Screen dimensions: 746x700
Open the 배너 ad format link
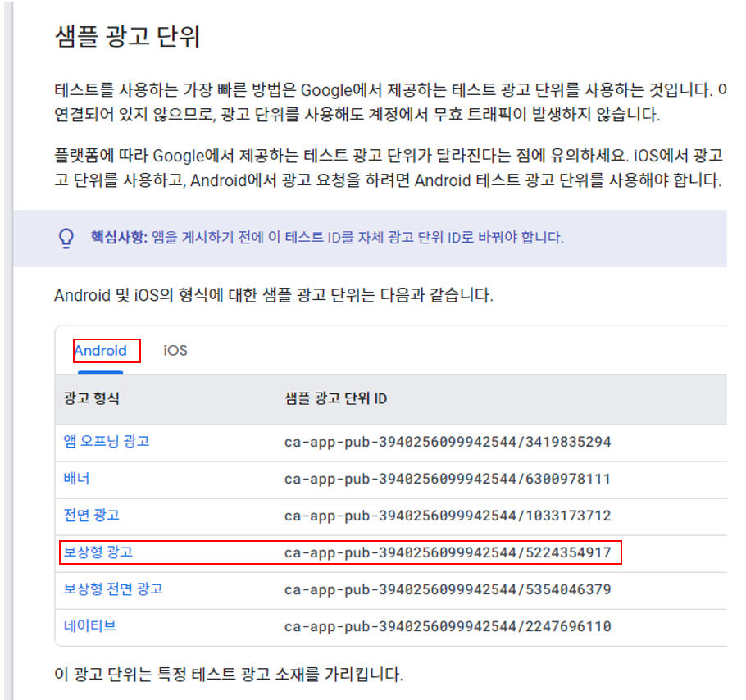pyautogui.click(x=76, y=478)
